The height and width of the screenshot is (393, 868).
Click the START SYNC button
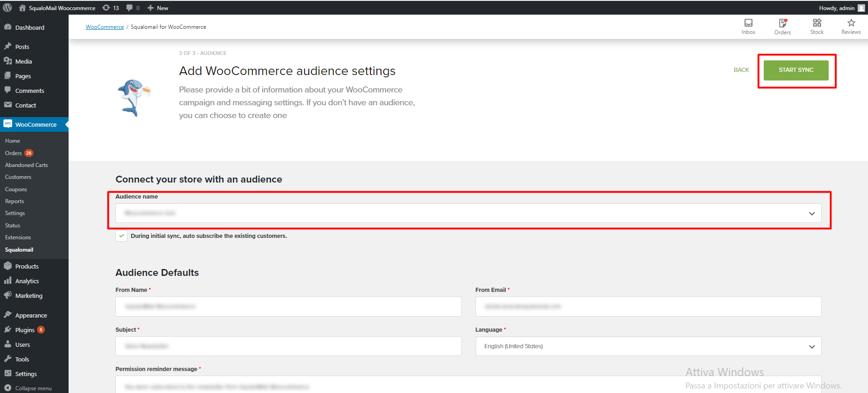796,70
